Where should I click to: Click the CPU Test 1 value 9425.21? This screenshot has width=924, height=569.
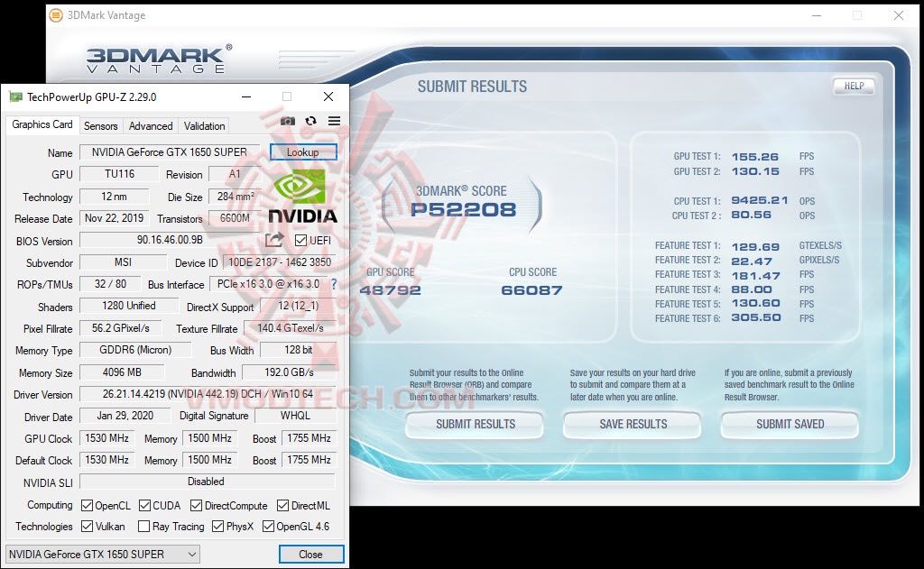click(x=760, y=200)
